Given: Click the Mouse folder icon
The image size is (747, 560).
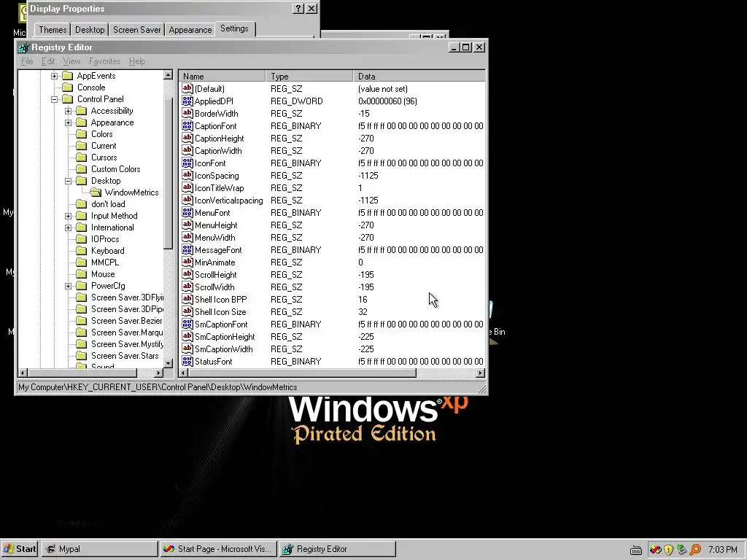Looking at the screenshot, I should click(x=82, y=274).
